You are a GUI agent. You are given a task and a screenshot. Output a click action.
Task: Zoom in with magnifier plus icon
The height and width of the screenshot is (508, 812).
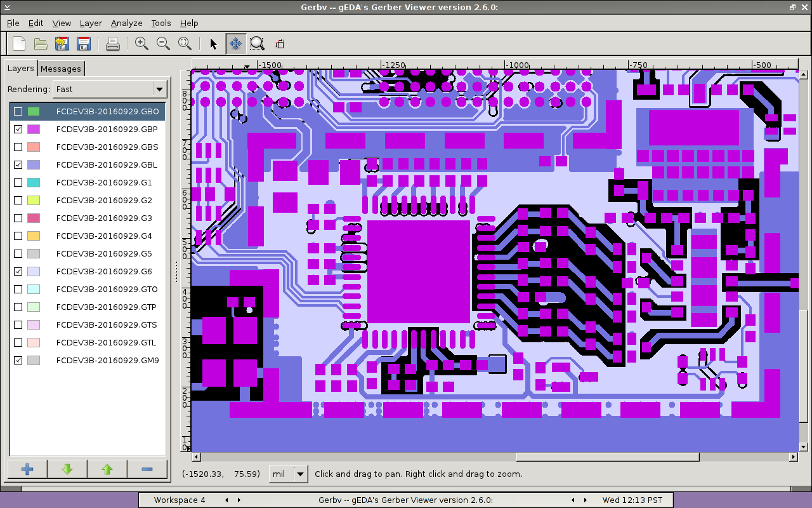click(141, 44)
